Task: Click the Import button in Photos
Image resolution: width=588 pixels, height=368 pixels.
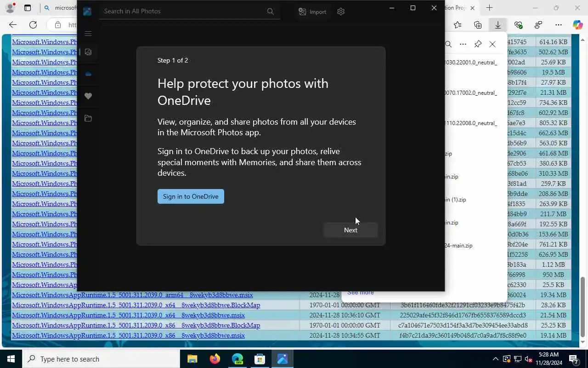Action: [x=312, y=11]
